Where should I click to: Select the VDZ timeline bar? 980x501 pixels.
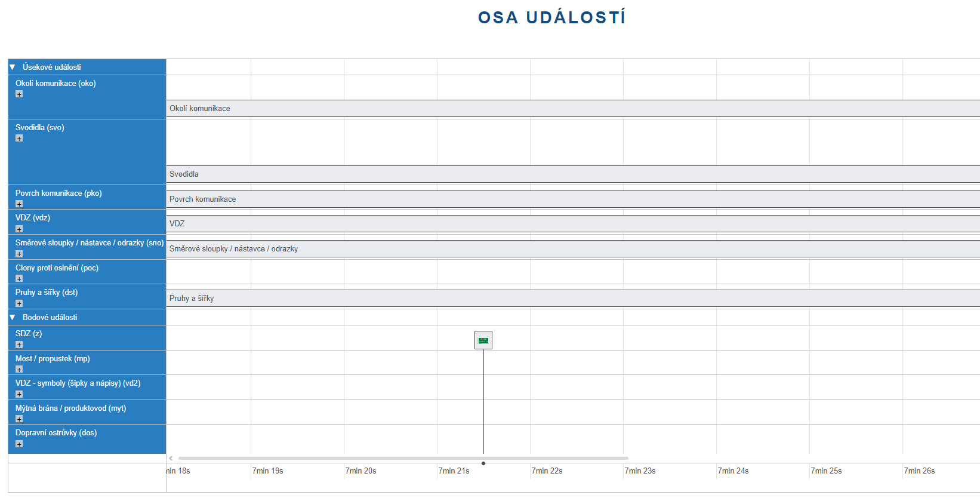click(x=573, y=223)
